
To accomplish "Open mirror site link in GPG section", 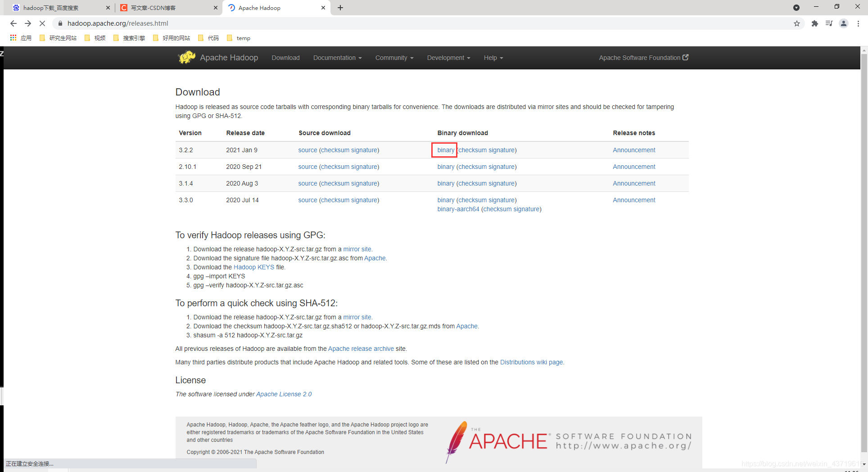I will (357, 249).
